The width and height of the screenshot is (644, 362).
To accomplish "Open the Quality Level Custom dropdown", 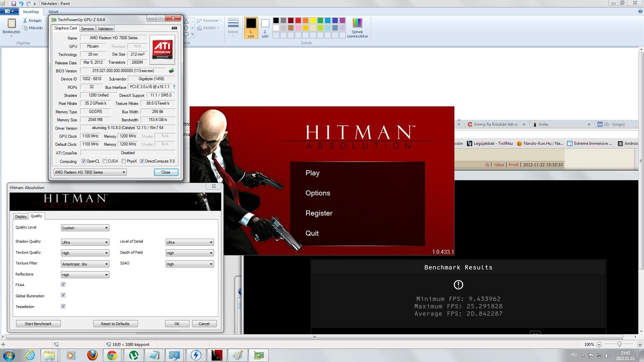I will pos(85,228).
